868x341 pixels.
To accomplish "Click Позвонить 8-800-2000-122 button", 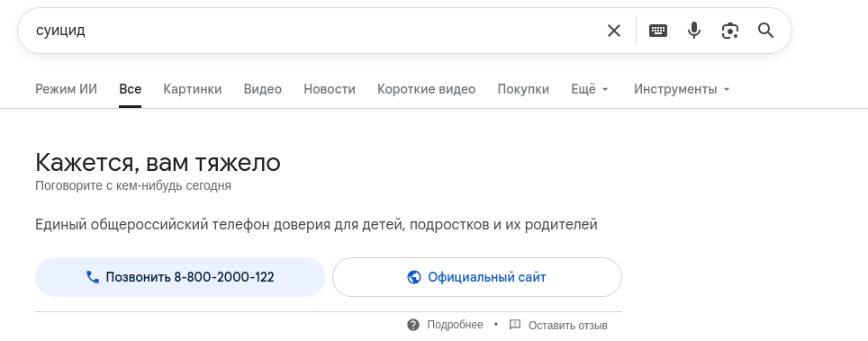I will (x=180, y=277).
